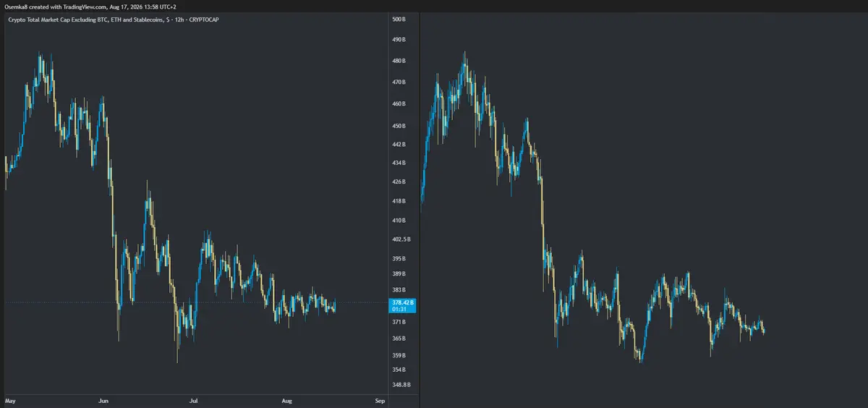868x408 pixels.
Task: Click the 402.5 B price scale label
Action: [x=401, y=239]
